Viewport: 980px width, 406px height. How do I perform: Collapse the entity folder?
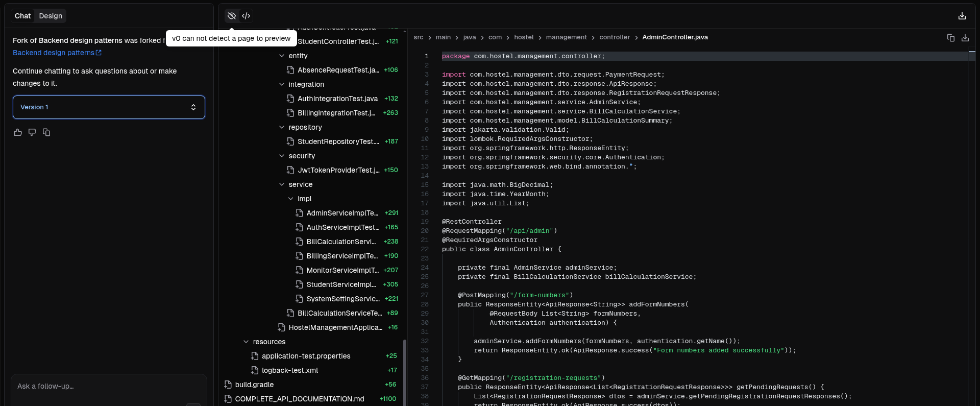pyautogui.click(x=298, y=56)
